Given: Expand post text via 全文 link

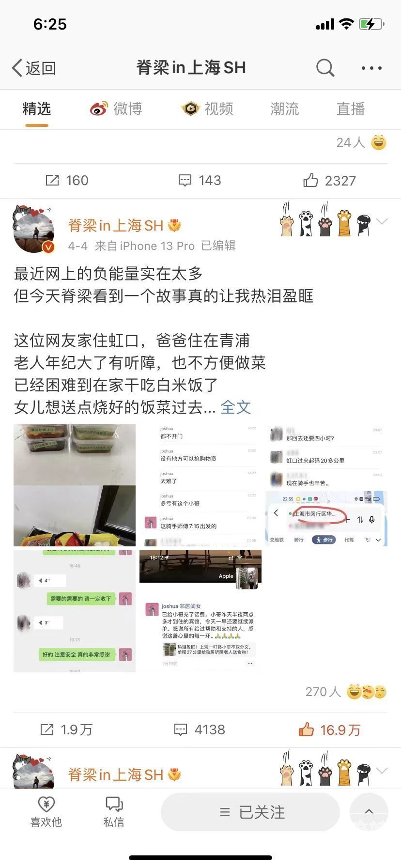Looking at the screenshot, I should coord(236,407).
